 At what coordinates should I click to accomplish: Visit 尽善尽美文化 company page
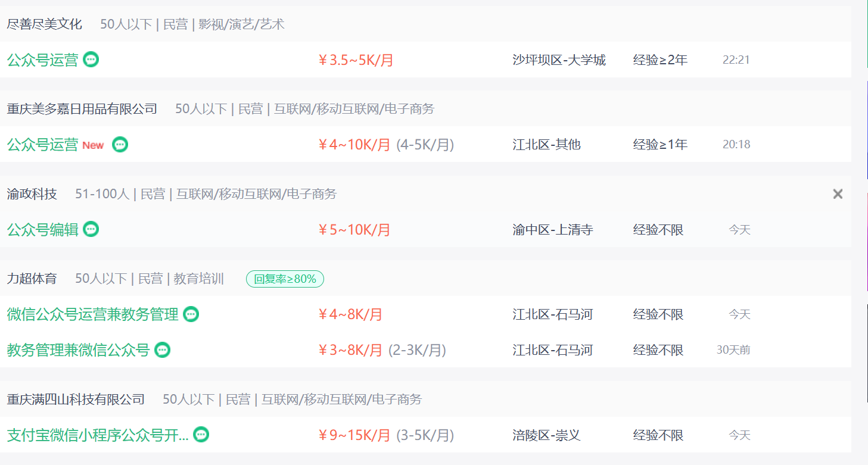[45, 24]
